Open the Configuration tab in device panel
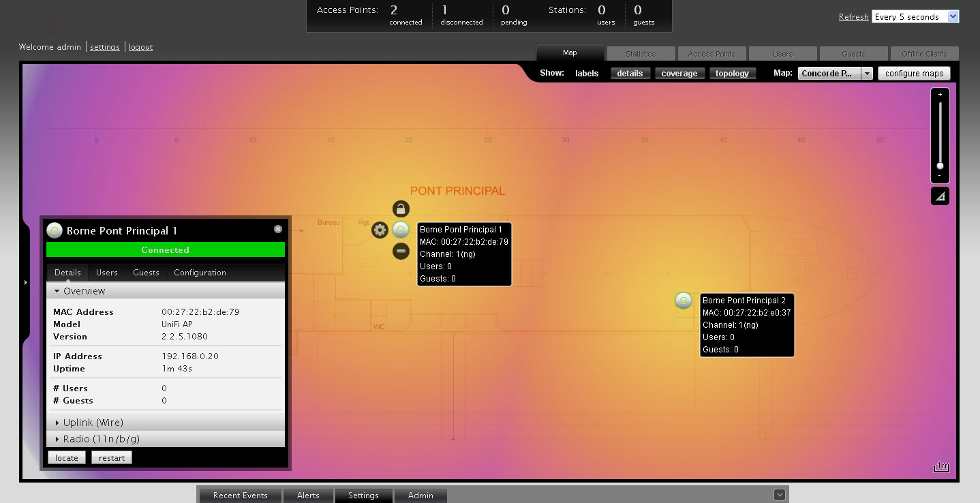The height and width of the screenshot is (503, 980). 200,273
